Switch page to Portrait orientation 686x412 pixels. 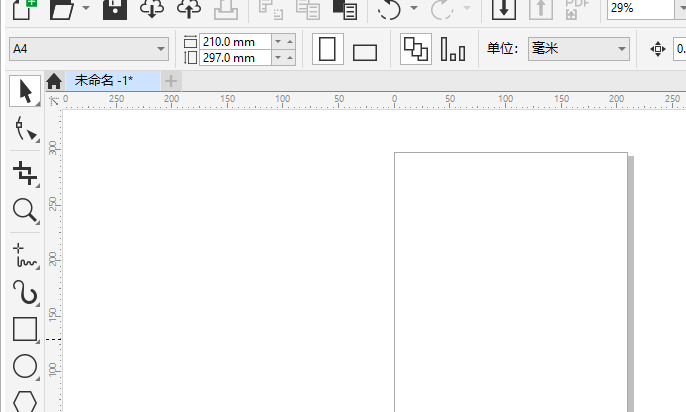point(328,49)
